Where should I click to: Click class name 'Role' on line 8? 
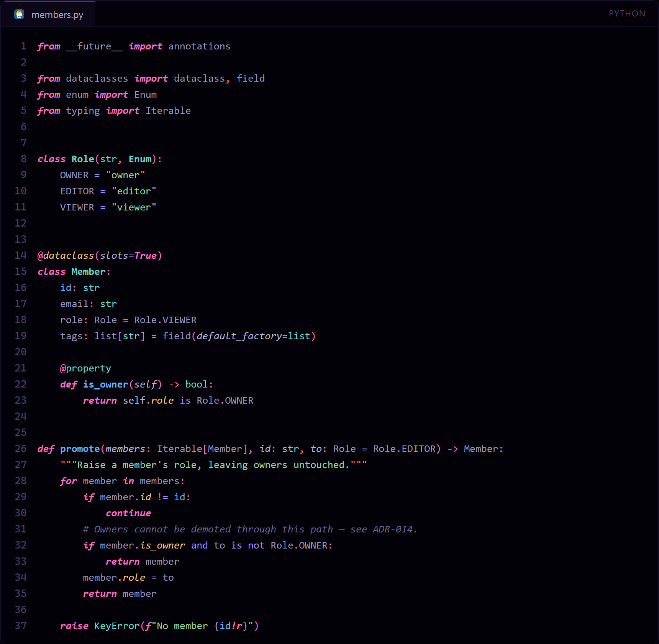pyautogui.click(x=83, y=159)
